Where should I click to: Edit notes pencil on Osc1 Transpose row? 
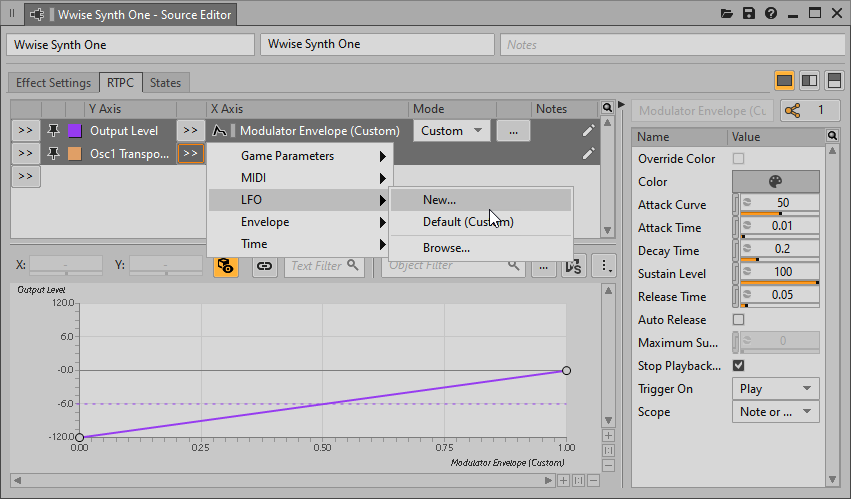(588, 154)
